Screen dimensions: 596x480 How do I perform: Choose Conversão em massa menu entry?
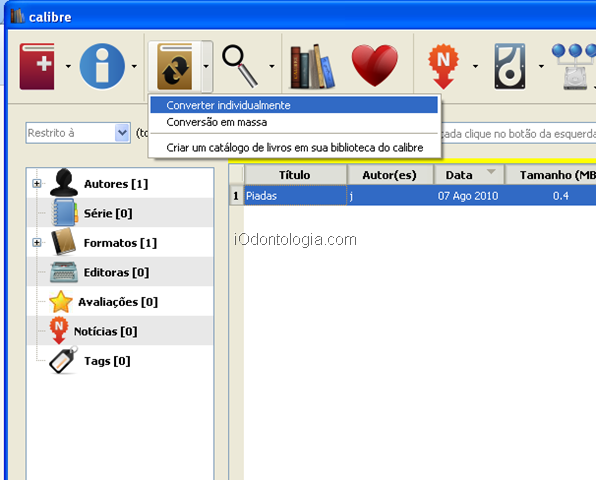[x=294, y=122]
